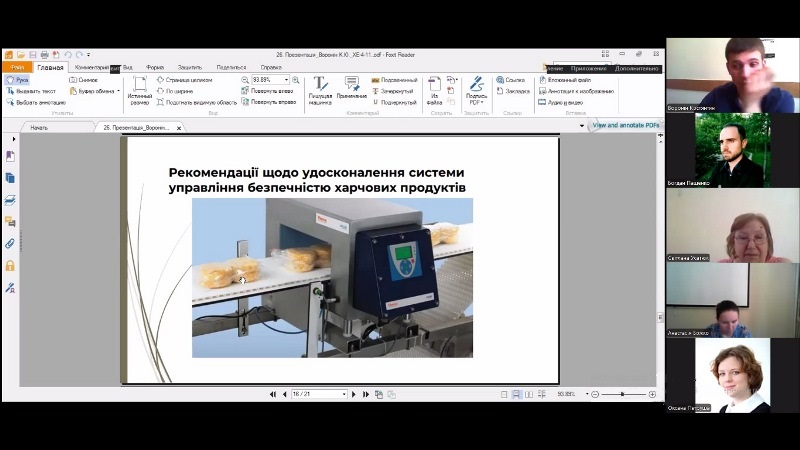Screen dimensions: 800x450
Task: Open the Файл menu tab
Action: pyautogui.click(x=17, y=67)
